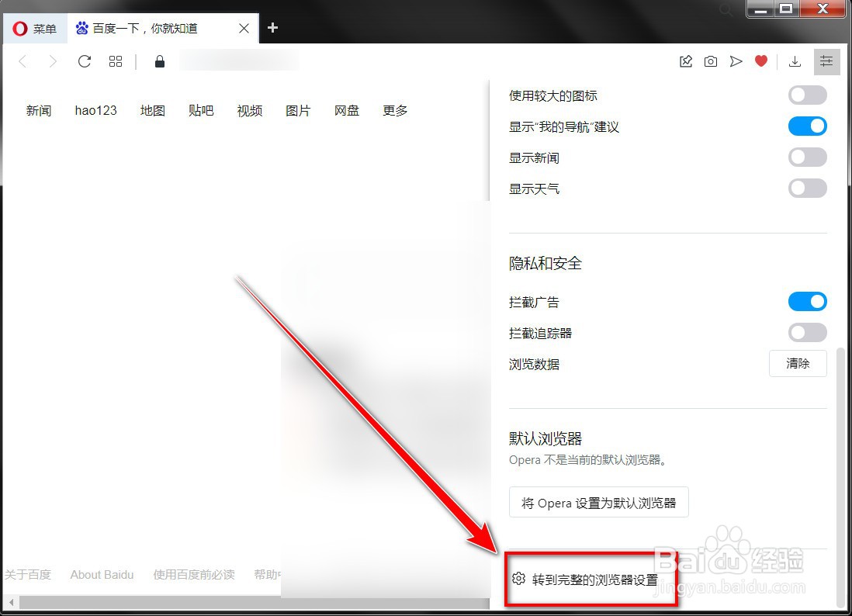
Task: Click 清除 button for browsing data
Action: (798, 363)
